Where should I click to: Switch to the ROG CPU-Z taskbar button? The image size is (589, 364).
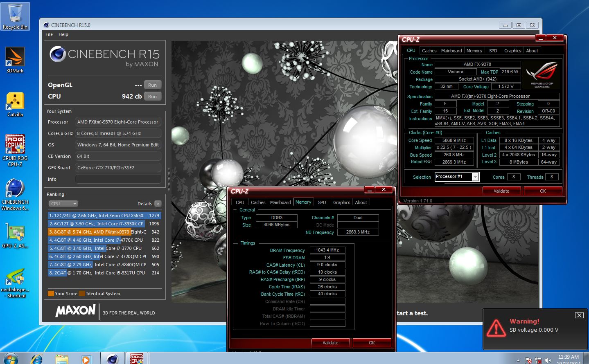pos(137,358)
